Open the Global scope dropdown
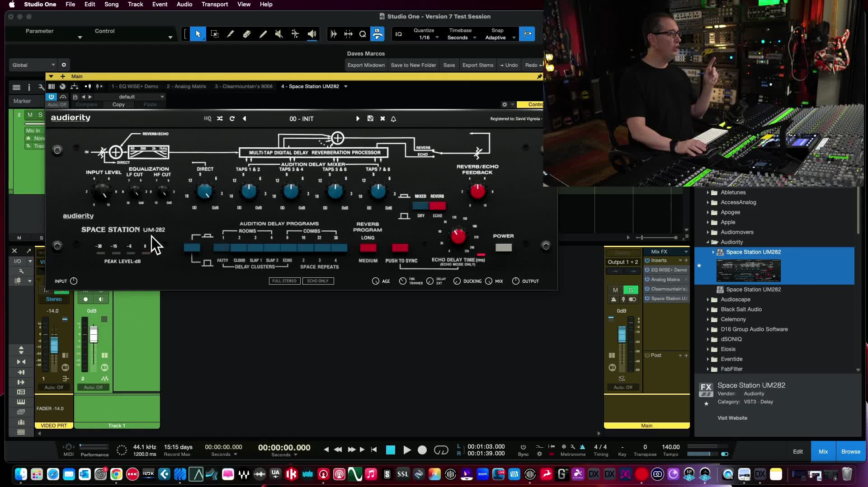This screenshot has width=868, height=487. point(33,65)
